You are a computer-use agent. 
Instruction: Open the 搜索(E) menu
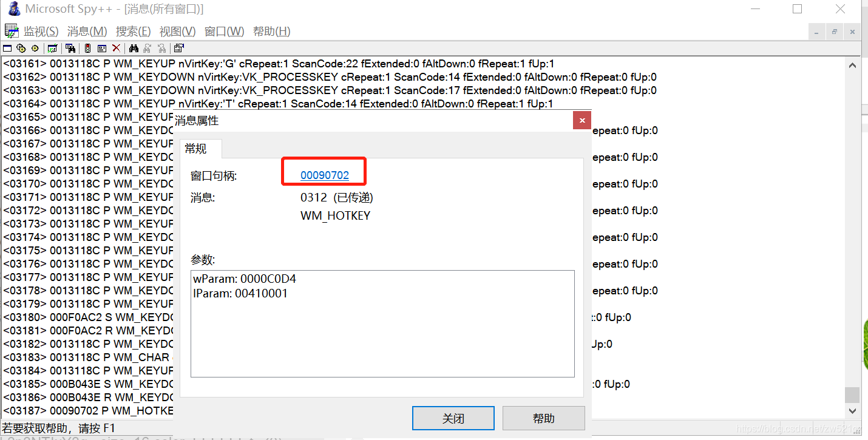point(133,32)
